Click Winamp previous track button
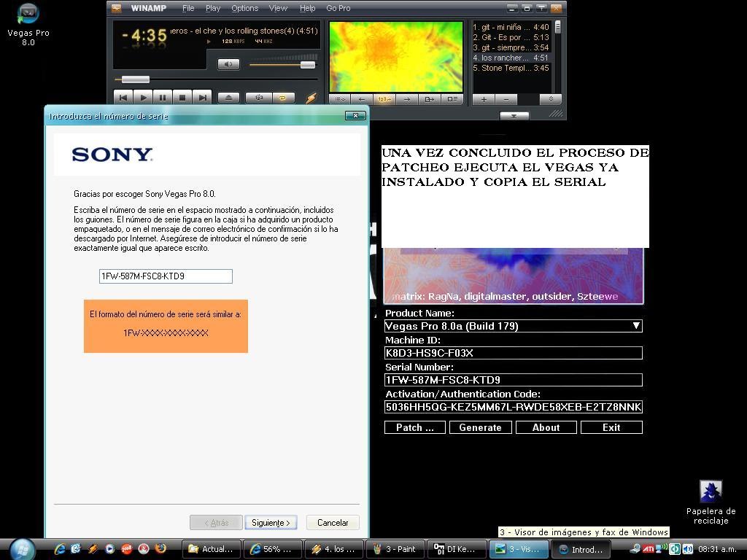The height and width of the screenshot is (560, 747). (x=123, y=97)
